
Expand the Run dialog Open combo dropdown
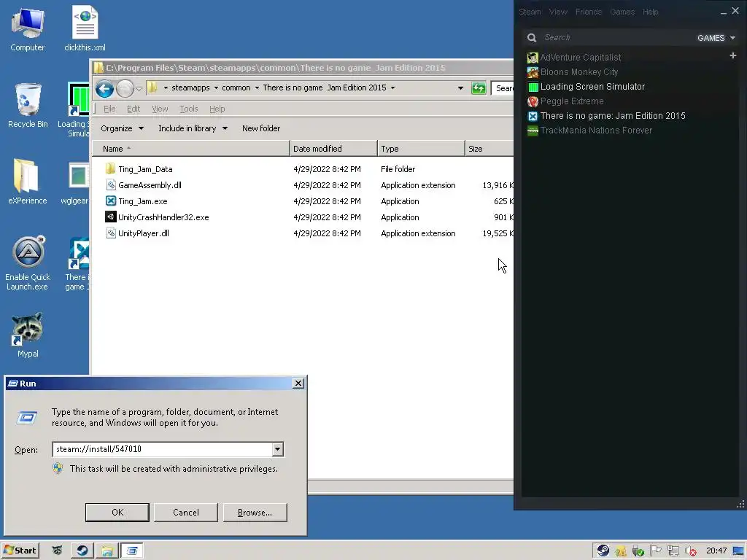(x=277, y=449)
